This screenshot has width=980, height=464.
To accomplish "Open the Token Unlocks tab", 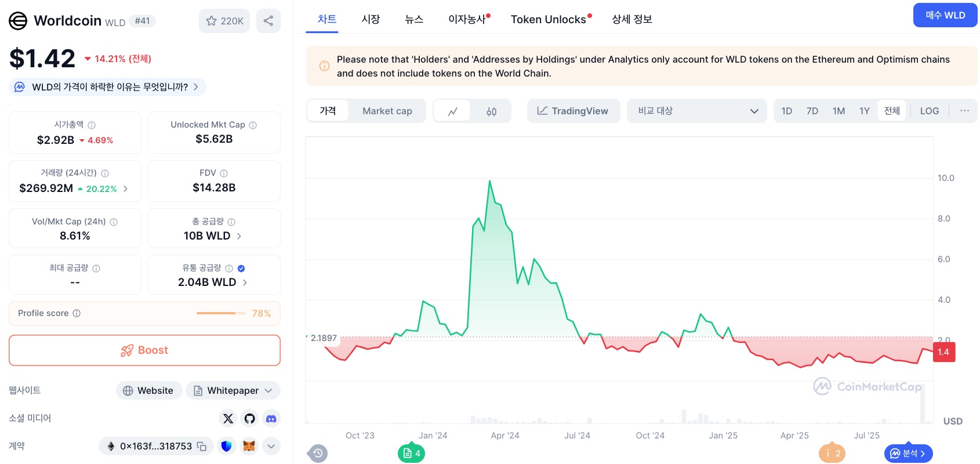I will [548, 19].
